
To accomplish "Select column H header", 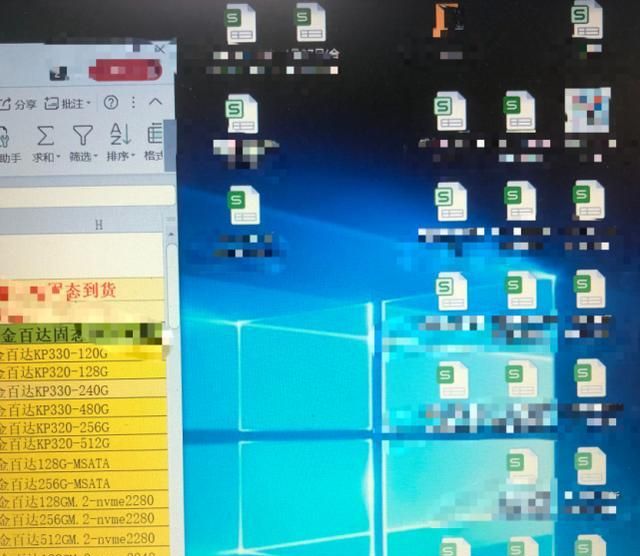I will (x=98, y=225).
